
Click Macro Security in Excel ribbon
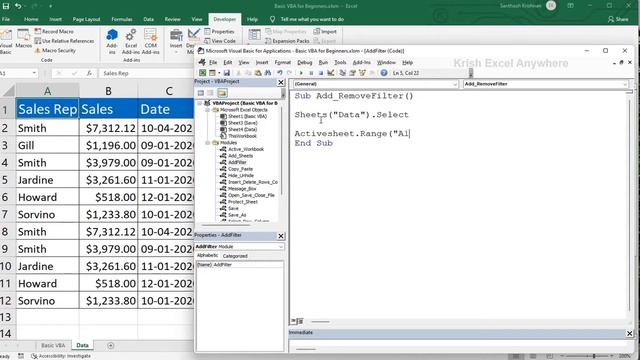[x=55, y=51]
